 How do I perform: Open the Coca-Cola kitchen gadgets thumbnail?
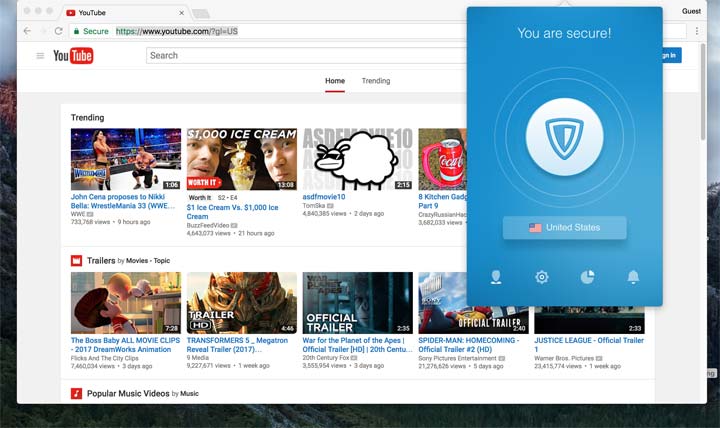click(x=442, y=159)
